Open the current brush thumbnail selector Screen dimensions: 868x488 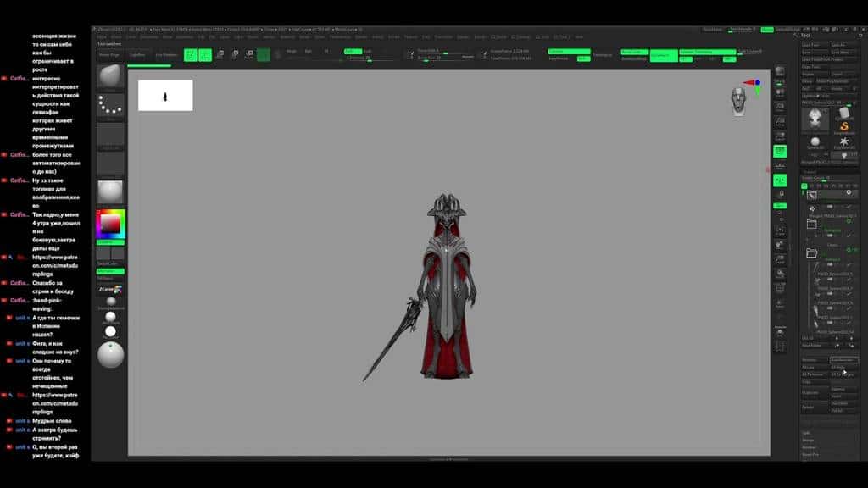point(110,77)
